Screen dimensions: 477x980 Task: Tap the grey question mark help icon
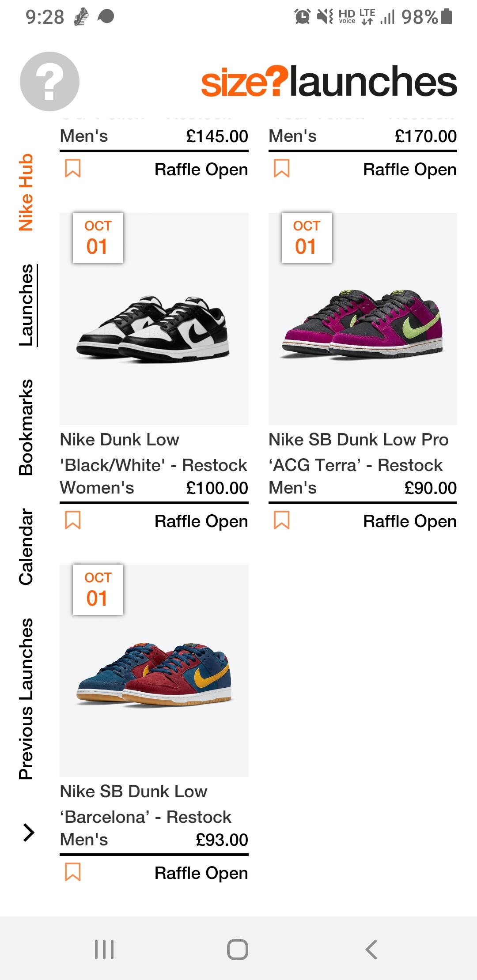click(49, 81)
